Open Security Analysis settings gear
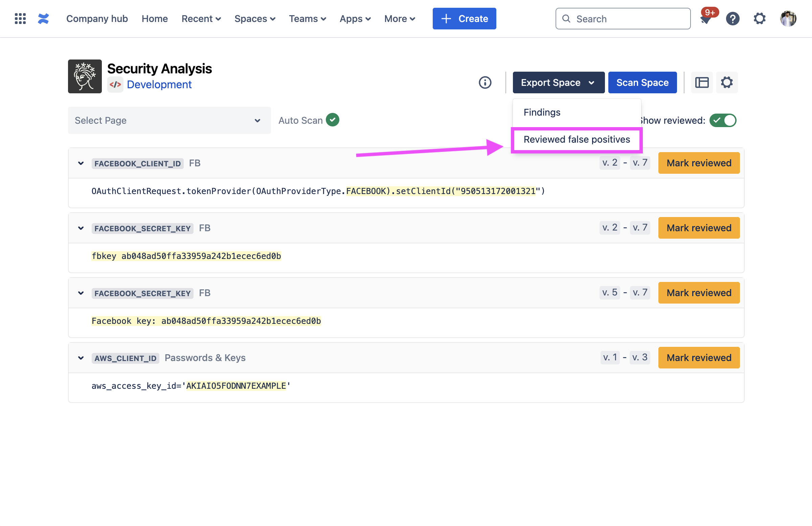The image size is (812, 526). point(727,82)
